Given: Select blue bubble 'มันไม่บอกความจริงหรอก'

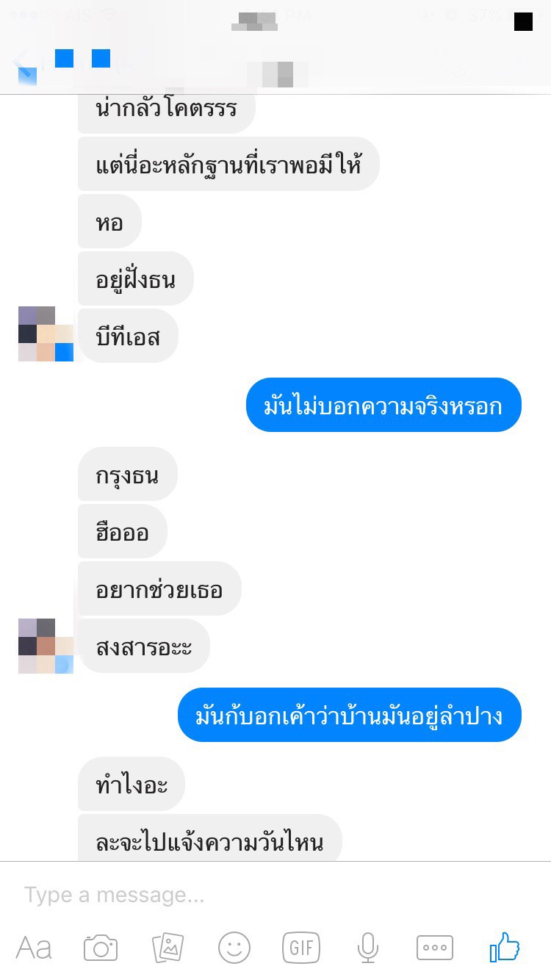Looking at the screenshot, I should 383,405.
